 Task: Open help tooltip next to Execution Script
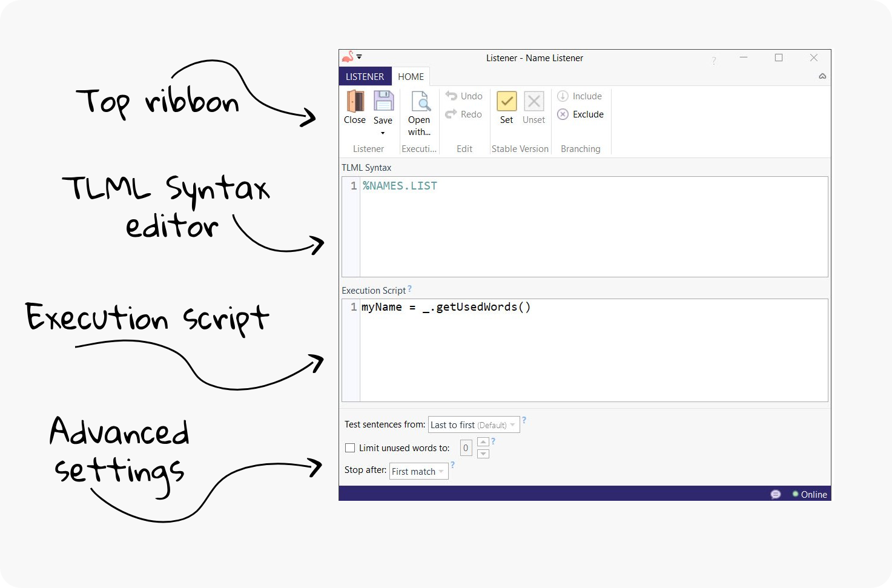point(410,289)
